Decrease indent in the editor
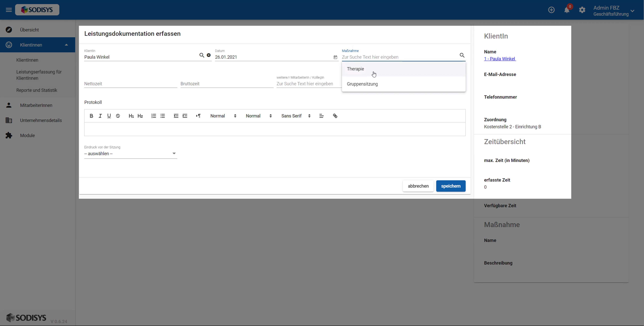Image resolution: width=644 pixels, height=326 pixels. point(176,116)
